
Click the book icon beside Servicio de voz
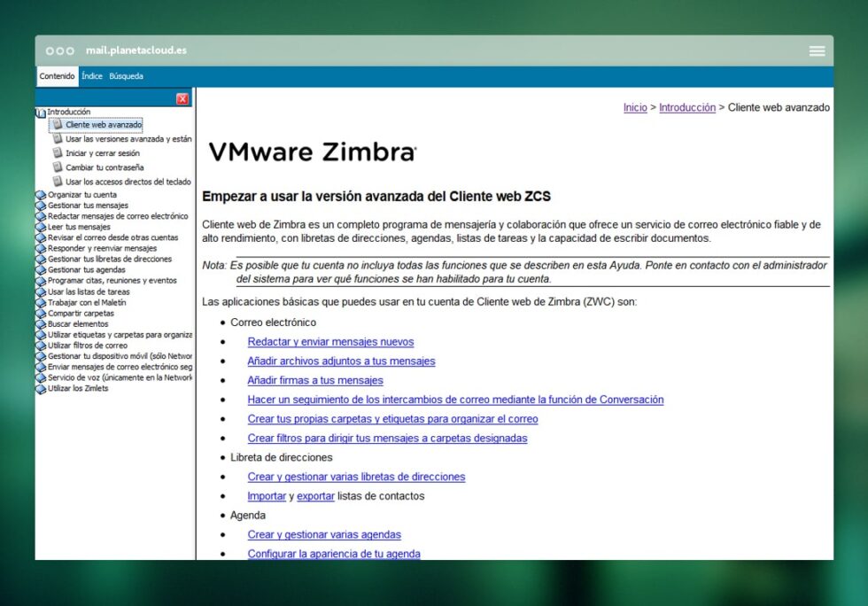[40, 377]
